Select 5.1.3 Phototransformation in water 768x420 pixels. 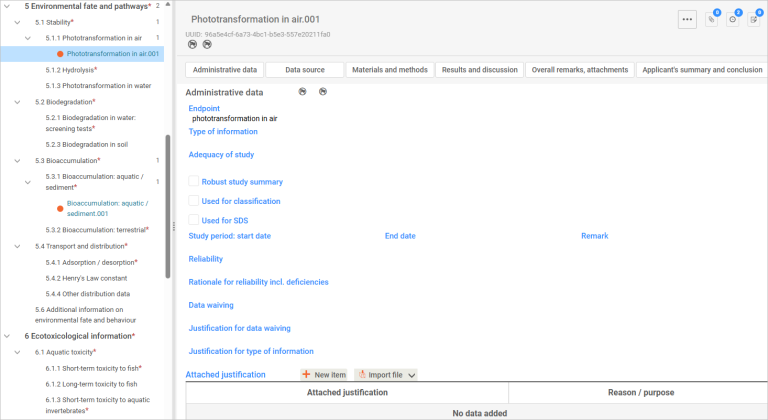pos(98,86)
